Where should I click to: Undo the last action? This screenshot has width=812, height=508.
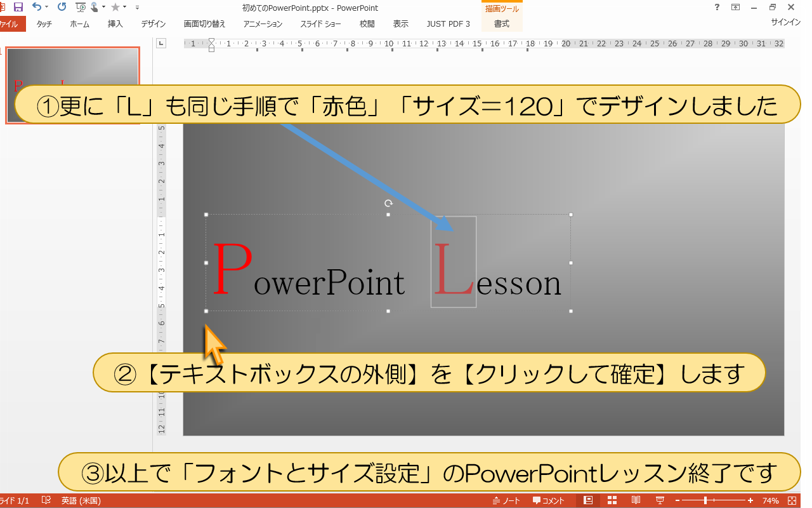(x=36, y=8)
